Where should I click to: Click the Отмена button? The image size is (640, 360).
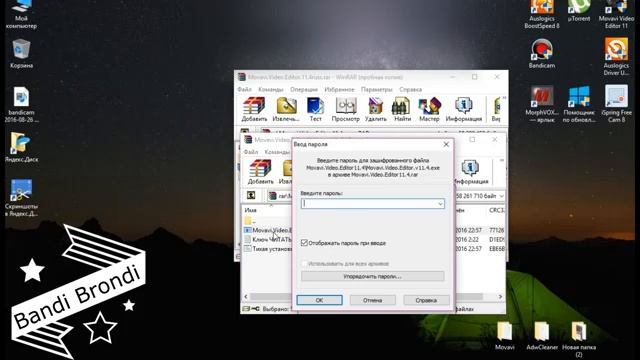(x=373, y=300)
